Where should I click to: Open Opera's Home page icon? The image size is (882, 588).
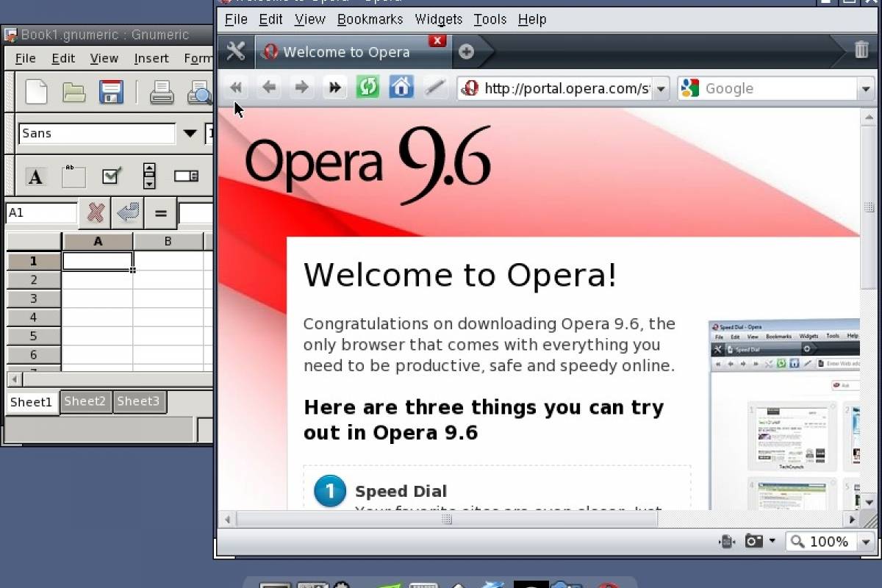pyautogui.click(x=401, y=87)
